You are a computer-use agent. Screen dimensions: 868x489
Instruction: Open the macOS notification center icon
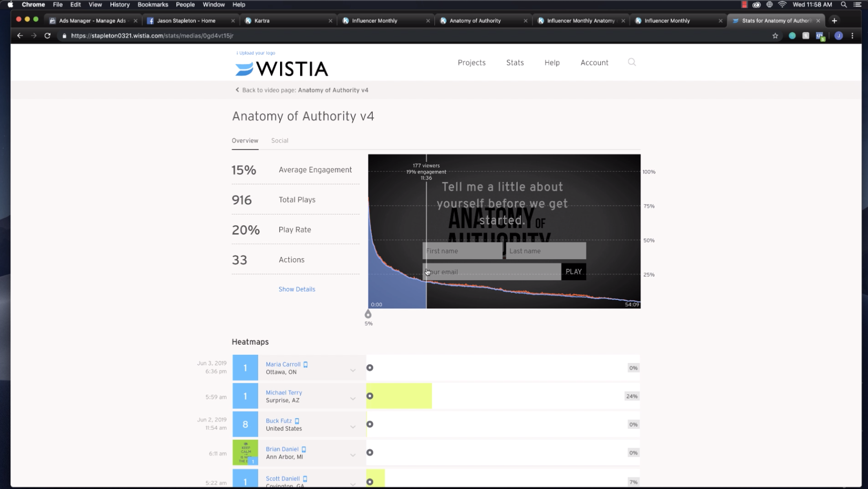pos(857,5)
